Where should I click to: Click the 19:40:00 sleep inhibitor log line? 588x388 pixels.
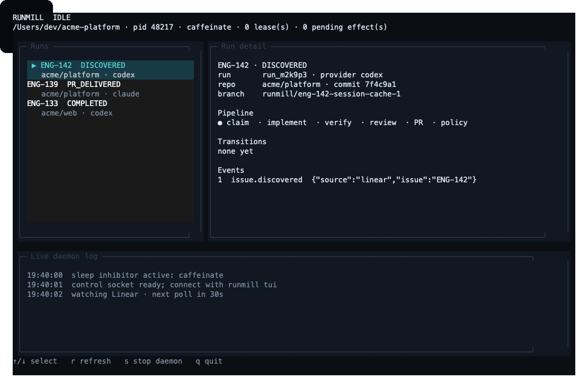click(x=125, y=276)
